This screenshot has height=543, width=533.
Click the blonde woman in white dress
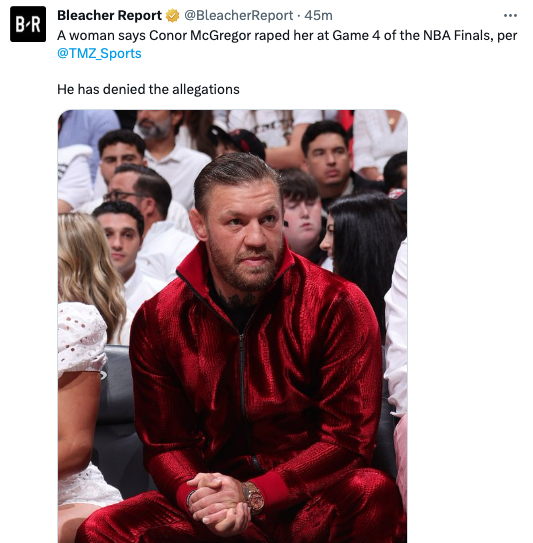pyautogui.click(x=83, y=346)
